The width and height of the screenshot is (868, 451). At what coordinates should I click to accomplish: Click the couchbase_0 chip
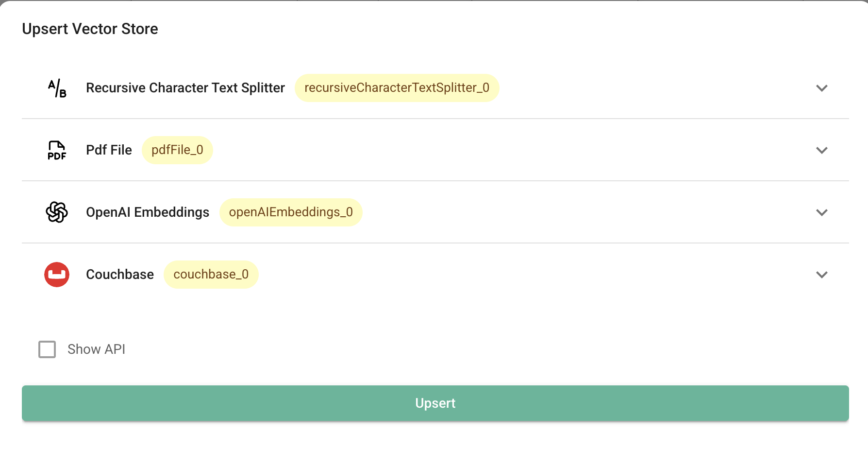point(211,275)
